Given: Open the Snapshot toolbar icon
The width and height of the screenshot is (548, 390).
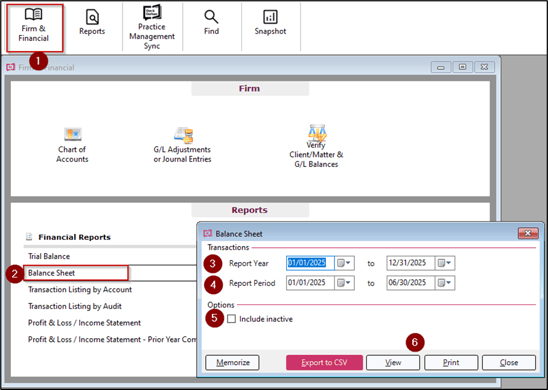Looking at the screenshot, I should tap(270, 23).
